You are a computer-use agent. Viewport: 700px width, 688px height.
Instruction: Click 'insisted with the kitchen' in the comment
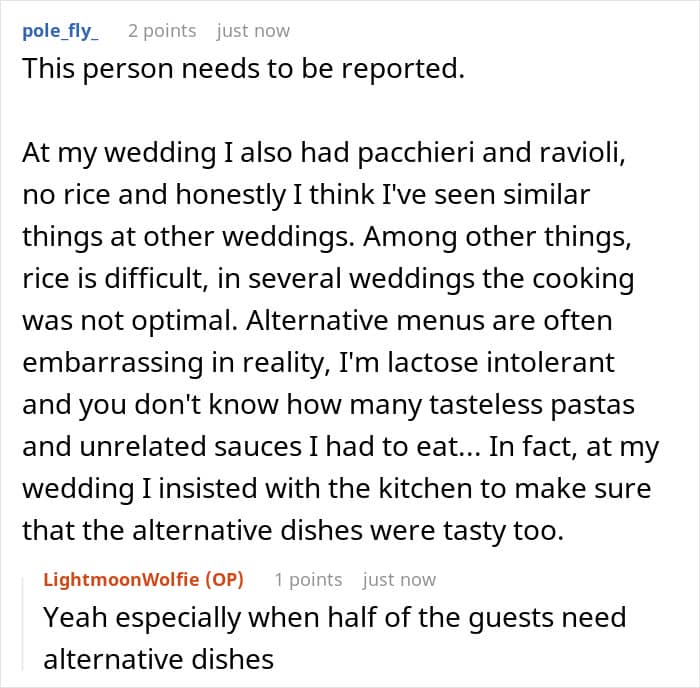pos(315,489)
